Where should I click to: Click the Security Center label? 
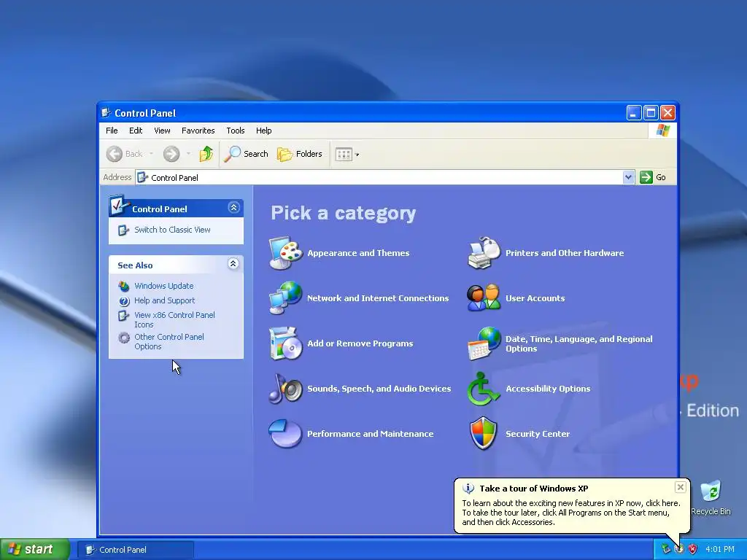point(538,434)
